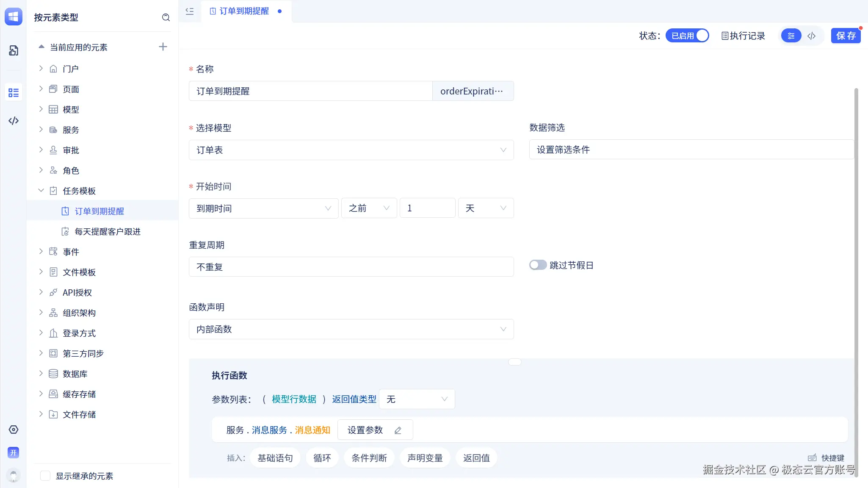This screenshot has width=868, height=488.
Task: Expand the 服务 tree node
Action: [41, 130]
